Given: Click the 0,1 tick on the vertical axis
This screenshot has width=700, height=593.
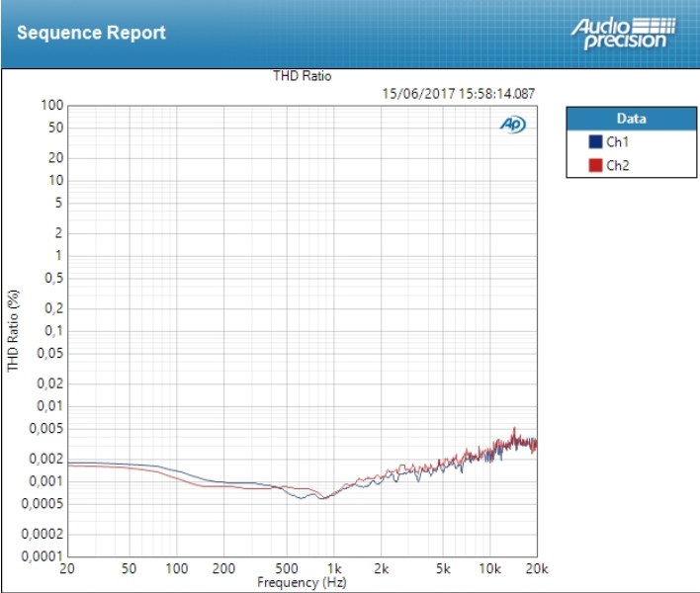Looking at the screenshot, I should [x=54, y=331].
